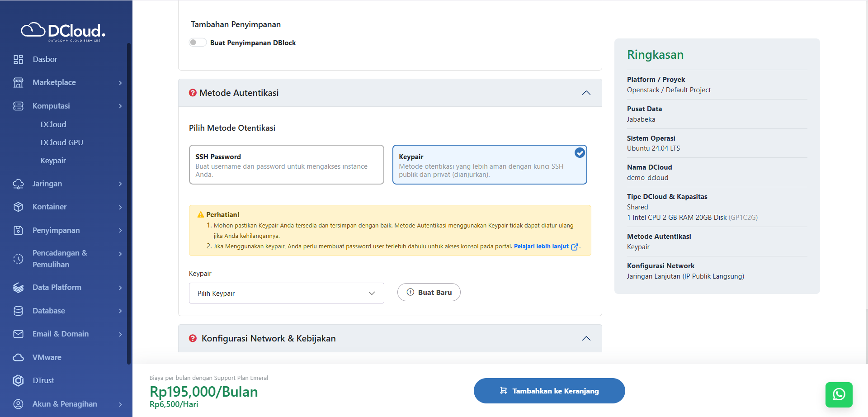
Task: Select Keypair authentication option card
Action: click(x=489, y=165)
